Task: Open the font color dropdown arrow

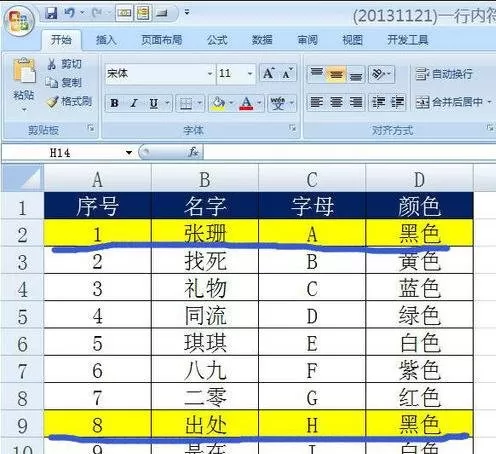Action: [260, 103]
